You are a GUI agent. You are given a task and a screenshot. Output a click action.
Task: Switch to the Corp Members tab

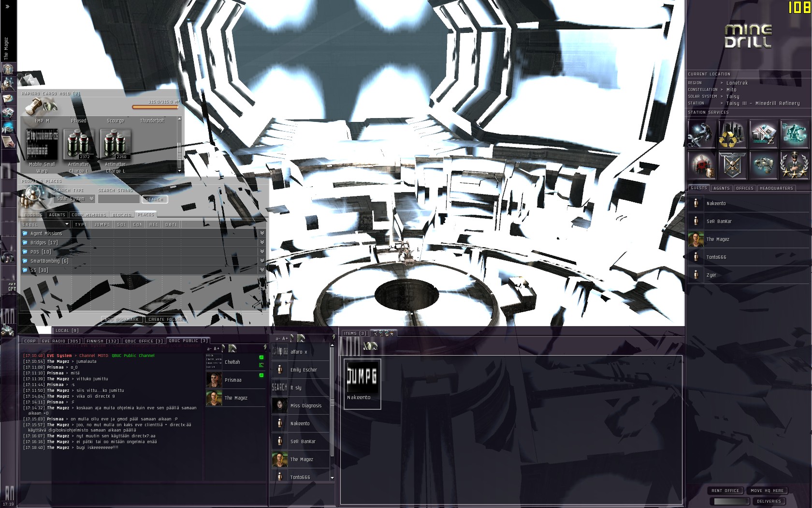[88, 215]
